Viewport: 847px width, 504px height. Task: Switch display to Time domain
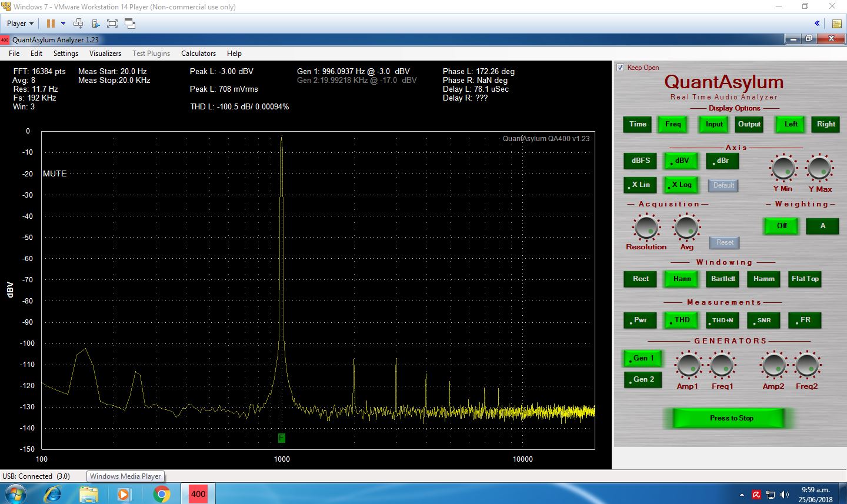point(638,124)
